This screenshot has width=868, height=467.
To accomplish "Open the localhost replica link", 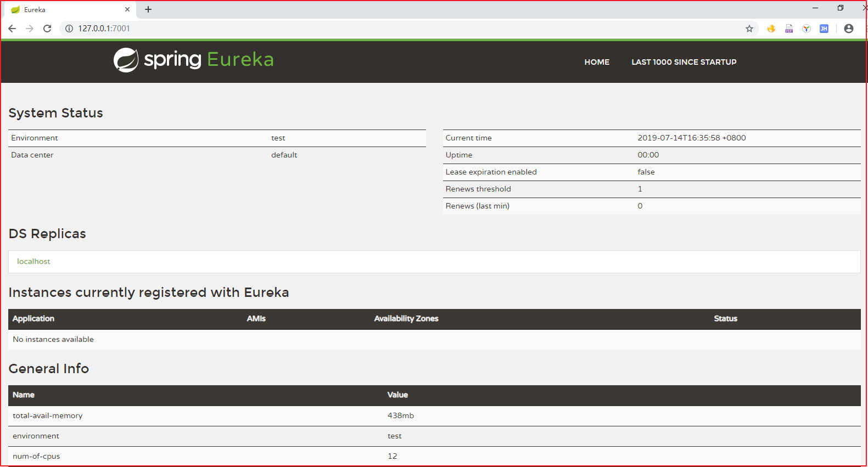I will pyautogui.click(x=33, y=261).
